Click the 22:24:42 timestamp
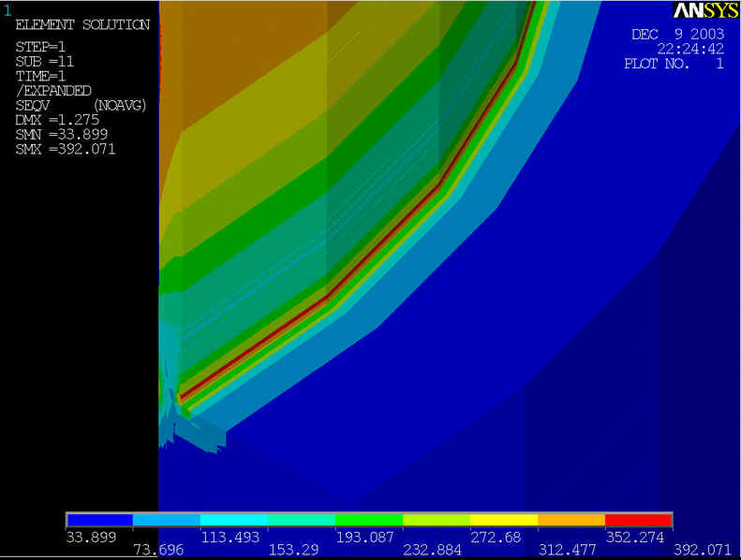Screen dimensions: 741x560 click(x=690, y=49)
